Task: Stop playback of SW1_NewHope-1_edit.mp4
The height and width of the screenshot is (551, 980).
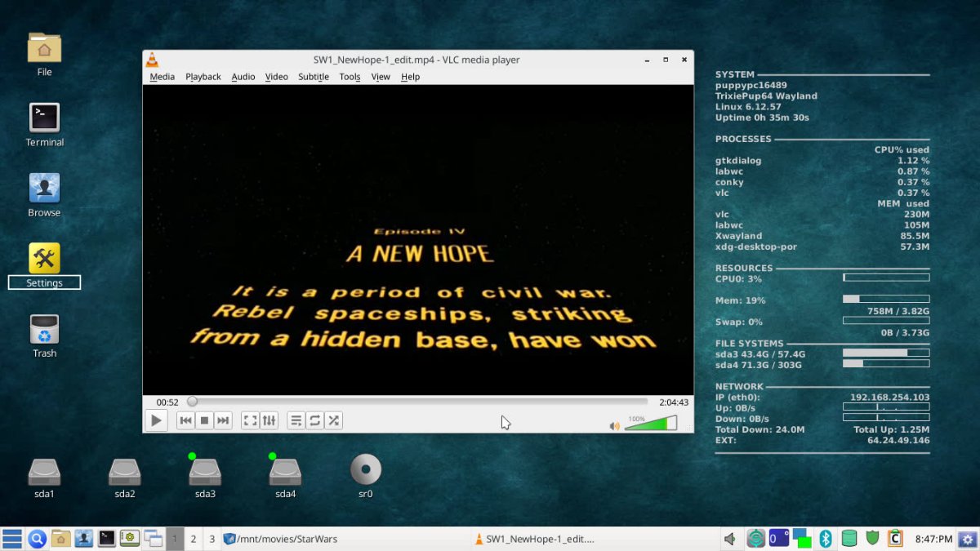Action: [x=205, y=420]
